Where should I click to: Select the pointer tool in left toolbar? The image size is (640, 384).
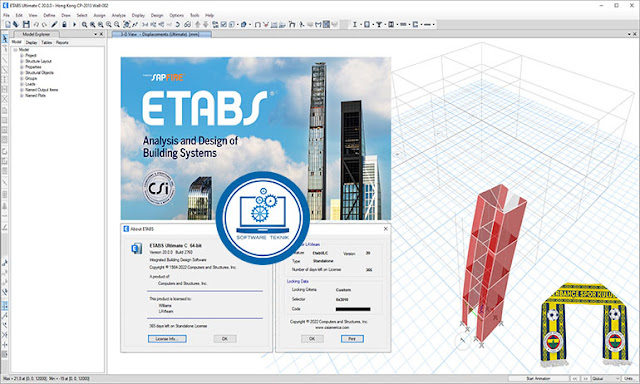(4, 38)
